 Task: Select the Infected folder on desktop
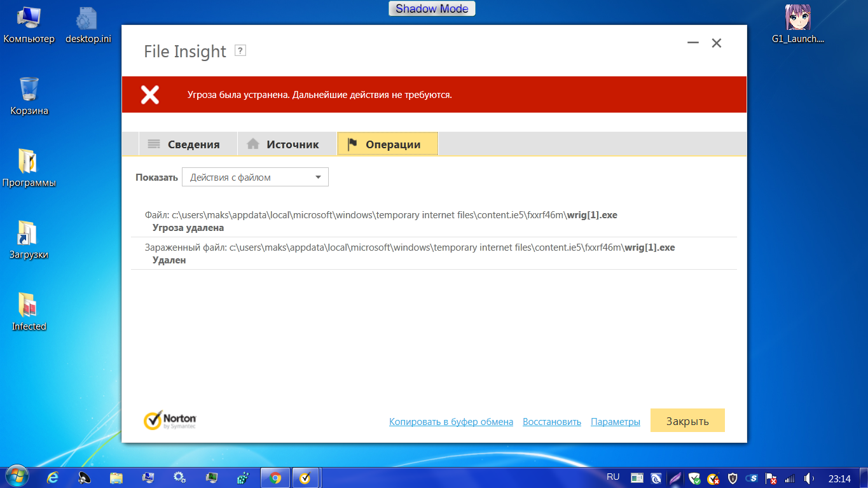tap(29, 312)
